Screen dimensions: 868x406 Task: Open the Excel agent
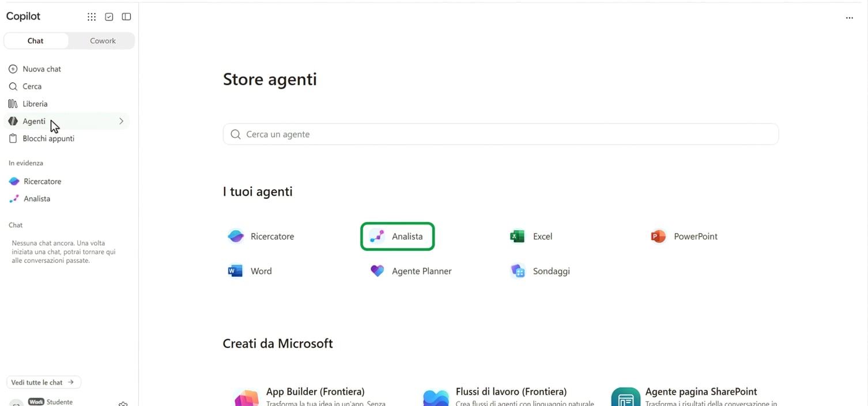(x=531, y=236)
